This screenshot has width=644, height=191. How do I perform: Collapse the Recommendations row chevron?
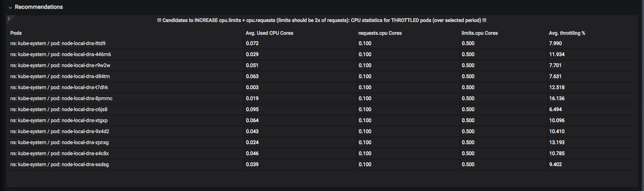tap(10, 7)
